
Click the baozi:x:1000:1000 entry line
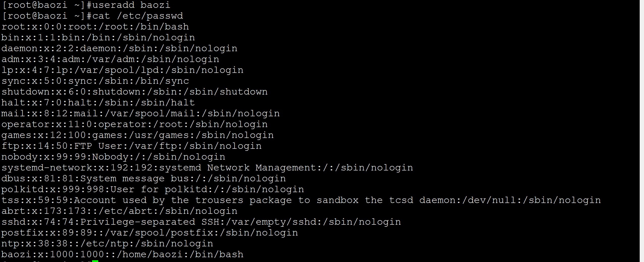[122, 254]
